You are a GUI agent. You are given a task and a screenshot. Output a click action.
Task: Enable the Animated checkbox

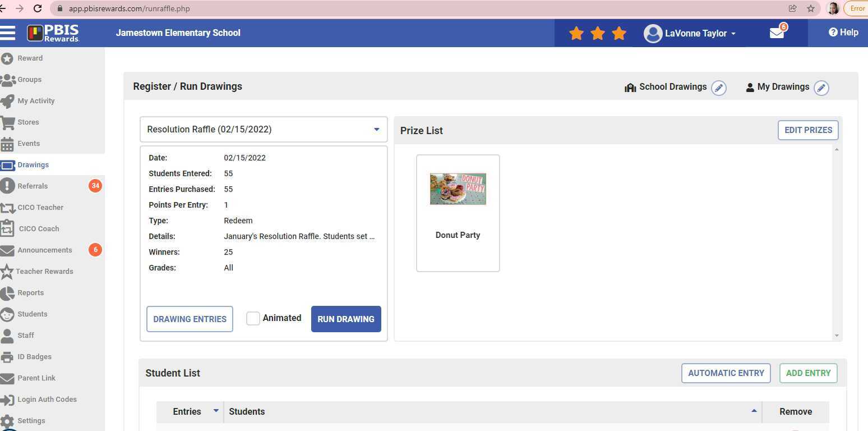(253, 318)
